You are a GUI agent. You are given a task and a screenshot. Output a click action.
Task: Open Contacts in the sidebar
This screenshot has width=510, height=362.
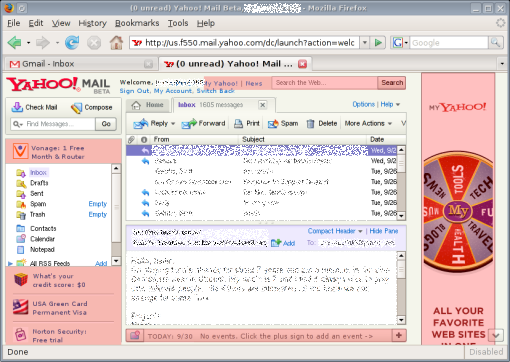click(x=43, y=228)
